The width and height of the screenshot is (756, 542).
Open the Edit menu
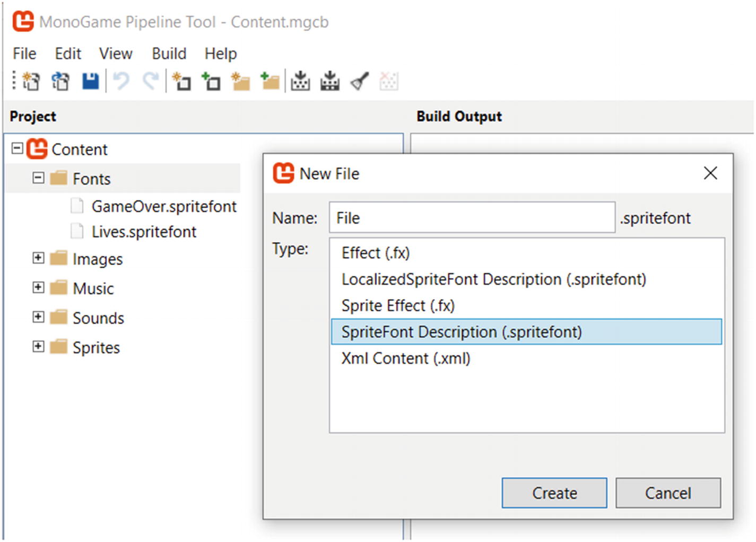pyautogui.click(x=68, y=54)
